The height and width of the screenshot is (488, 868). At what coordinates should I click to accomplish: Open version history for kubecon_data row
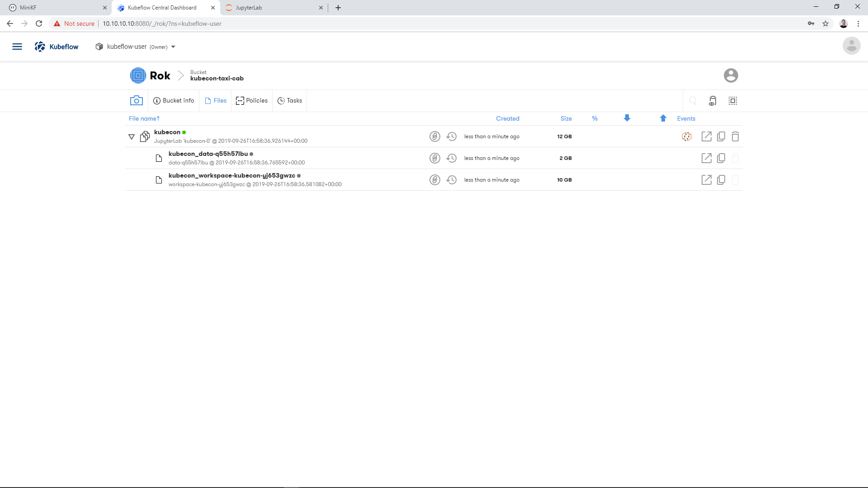click(451, 158)
